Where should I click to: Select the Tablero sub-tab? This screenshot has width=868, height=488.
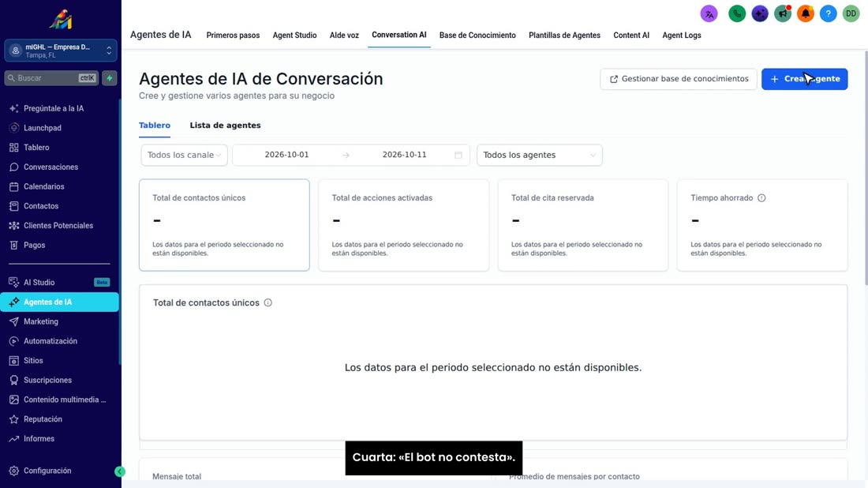point(155,126)
